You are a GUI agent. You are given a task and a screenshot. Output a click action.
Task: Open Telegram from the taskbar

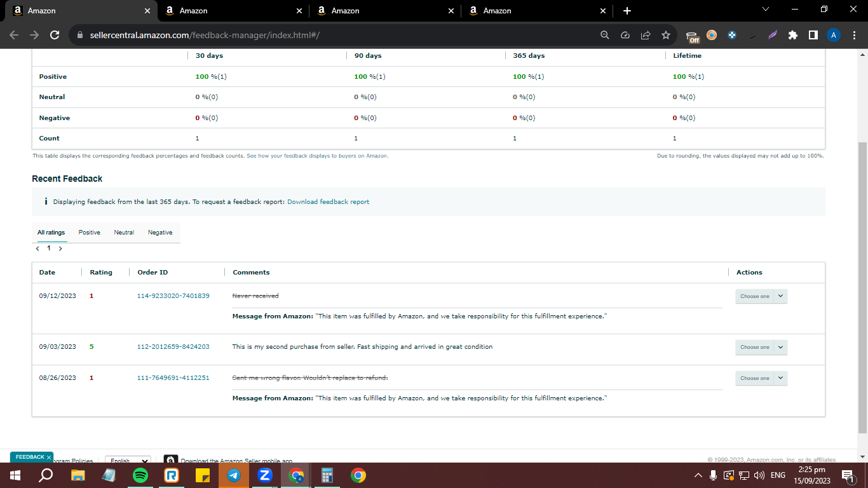click(x=234, y=475)
